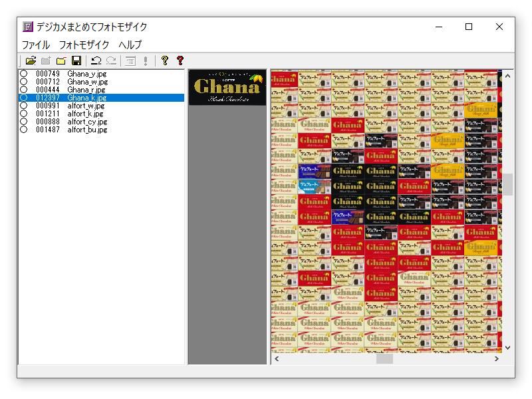This screenshot has width=532, height=399.
Task: Click the greyed-out add image toolbar icon
Action: [46, 61]
